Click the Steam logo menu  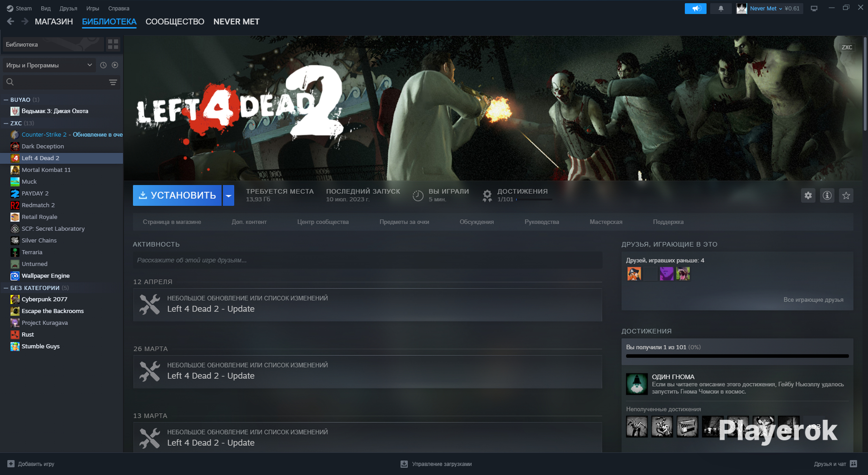[19, 9]
